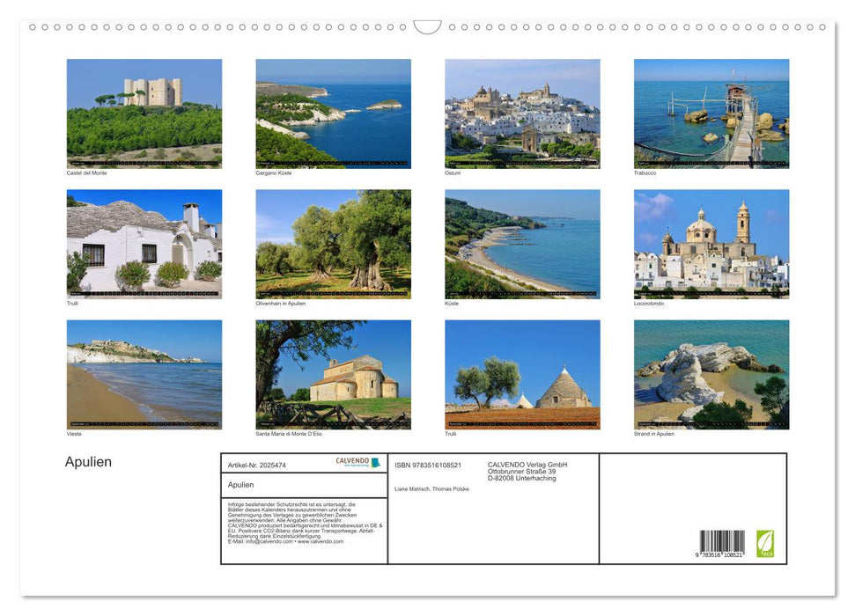Click the spiral binding at the top edge
The image size is (855, 616).
click(176, 27)
